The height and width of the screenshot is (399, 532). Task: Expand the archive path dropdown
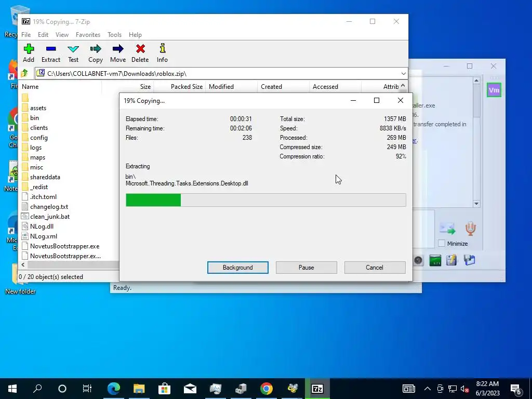pyautogui.click(x=403, y=73)
